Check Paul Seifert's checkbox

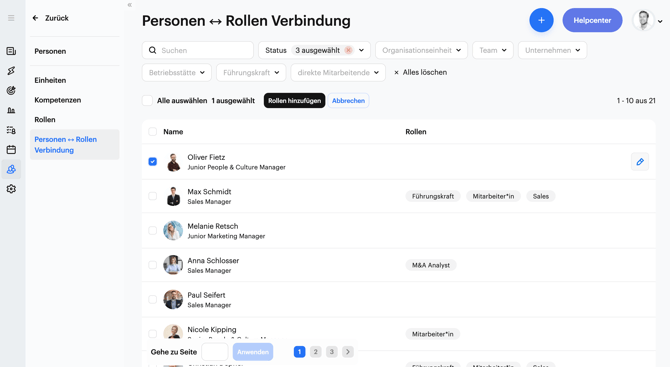[x=153, y=299]
